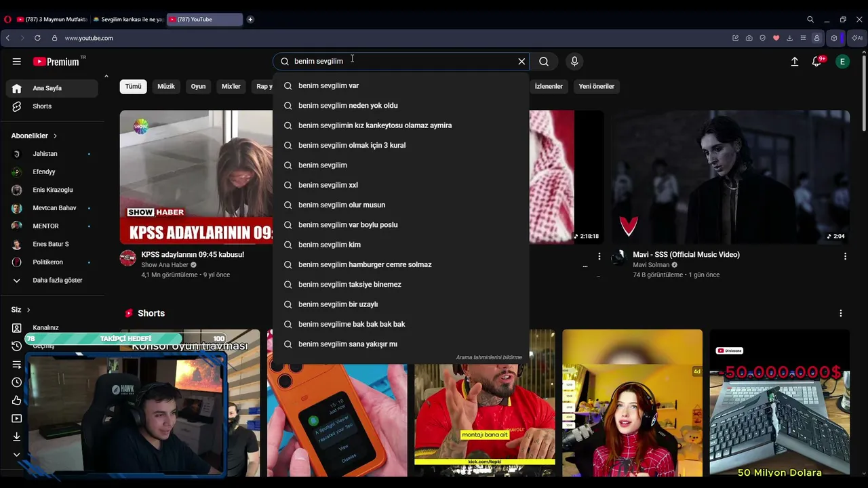Expand the Siz list with the bottom chevron
868x488 pixels.
click(17, 455)
